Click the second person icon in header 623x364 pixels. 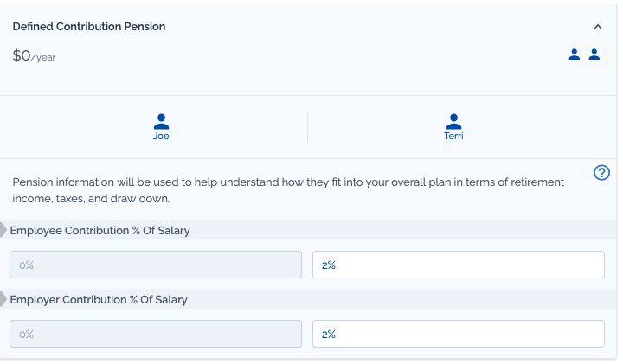(594, 54)
